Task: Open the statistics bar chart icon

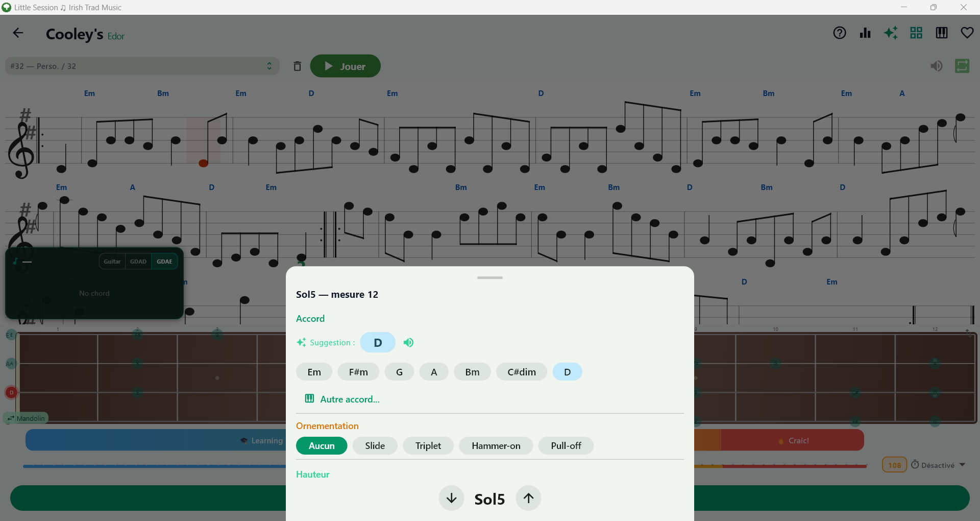Action: point(865,33)
